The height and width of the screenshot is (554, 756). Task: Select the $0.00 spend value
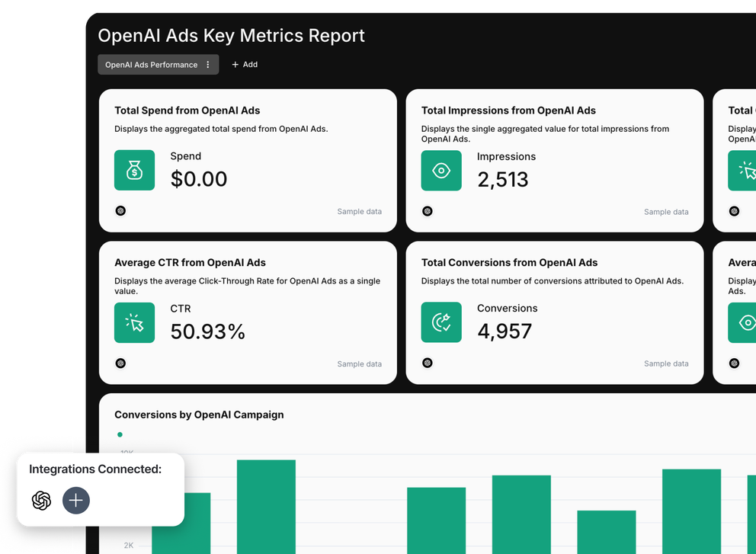pos(199,179)
